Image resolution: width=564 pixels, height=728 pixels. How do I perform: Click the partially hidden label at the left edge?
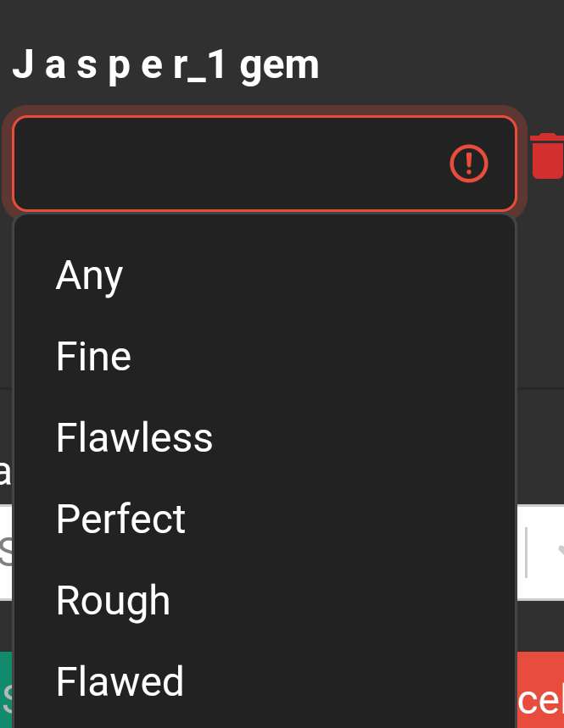pos(4,472)
